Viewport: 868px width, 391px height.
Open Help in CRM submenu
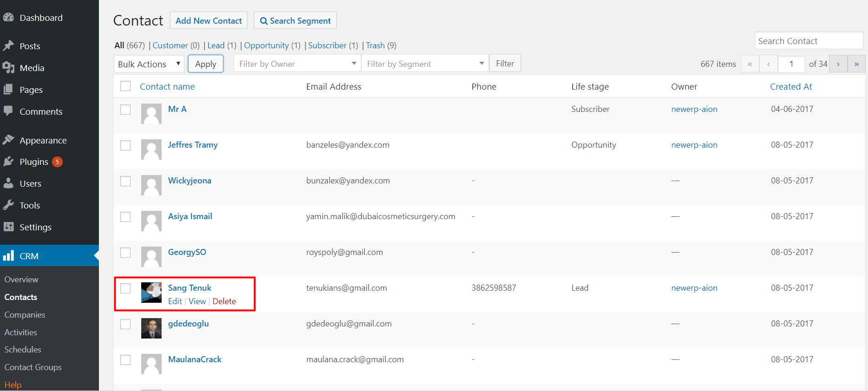coord(13,385)
